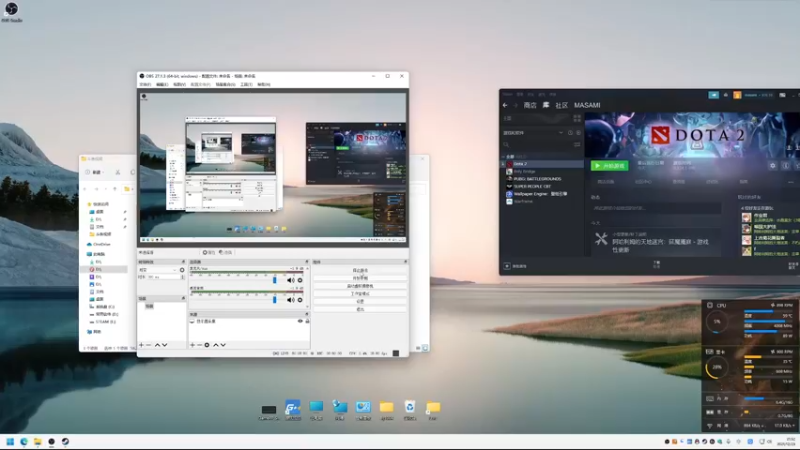Open Dota 2 manage gear icon in Steam
800x450 pixels.
click(x=772, y=166)
